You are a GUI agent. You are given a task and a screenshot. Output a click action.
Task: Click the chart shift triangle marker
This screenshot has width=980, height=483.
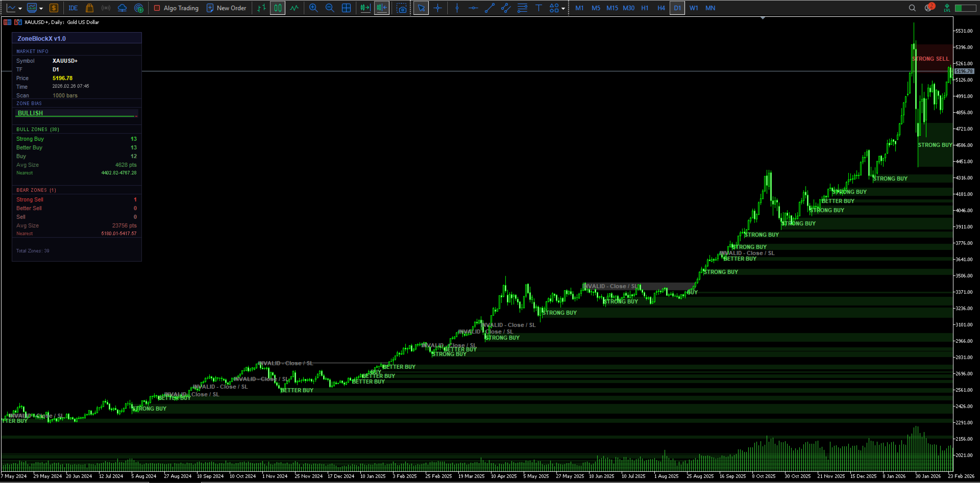(x=763, y=18)
